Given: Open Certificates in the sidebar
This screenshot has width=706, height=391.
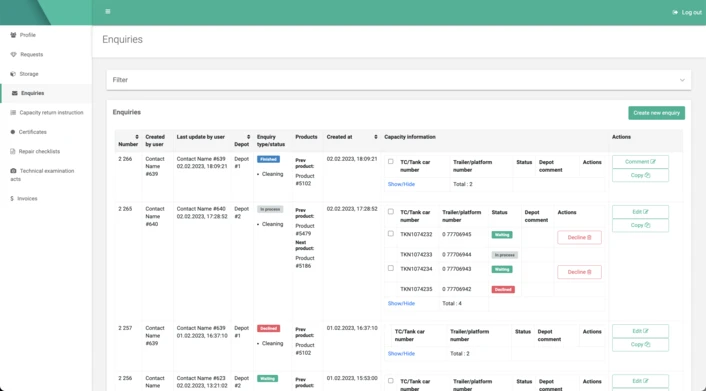Looking at the screenshot, I should click(x=32, y=132).
